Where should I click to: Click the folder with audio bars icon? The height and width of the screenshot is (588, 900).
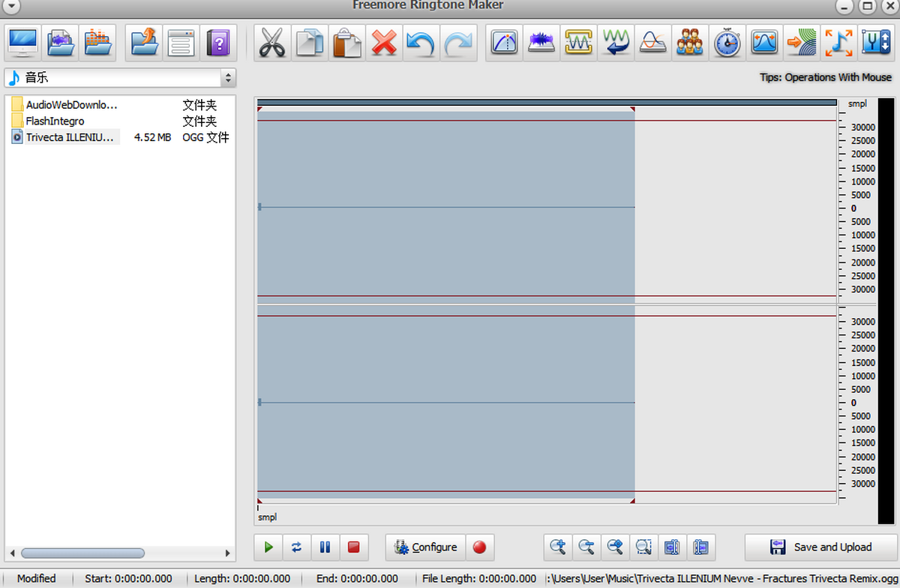(x=98, y=42)
